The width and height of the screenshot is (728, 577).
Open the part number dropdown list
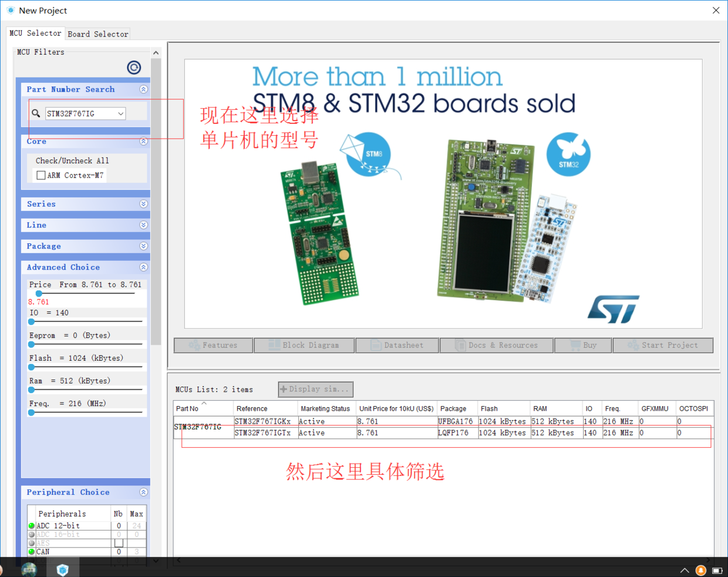point(120,113)
